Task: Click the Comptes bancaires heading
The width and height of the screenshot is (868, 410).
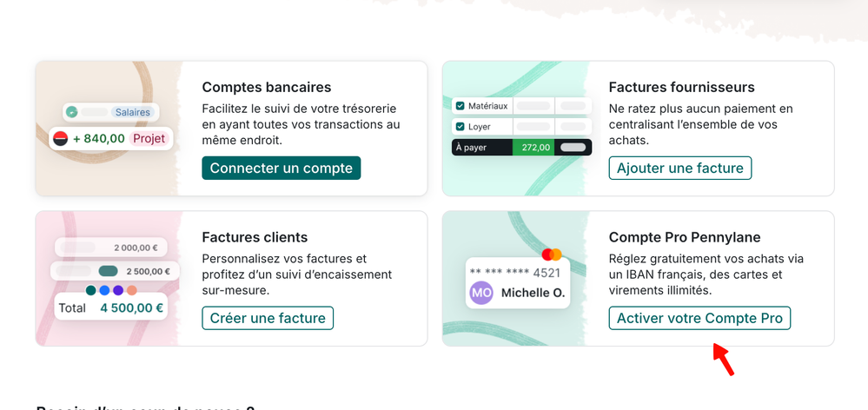Action: pyautogui.click(x=266, y=87)
